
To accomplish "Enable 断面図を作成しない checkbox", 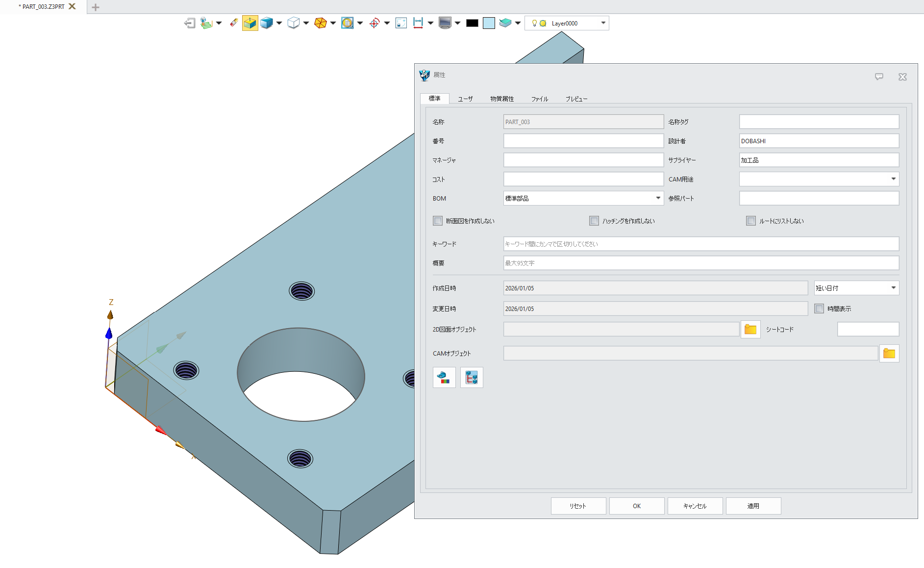I will click(438, 221).
